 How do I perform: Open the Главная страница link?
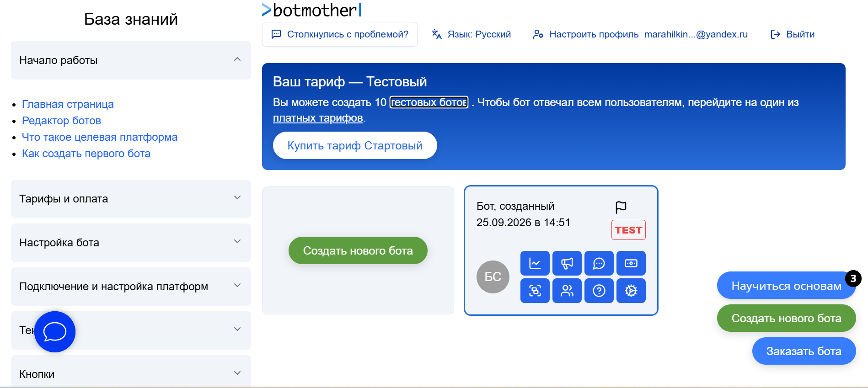[x=68, y=104]
